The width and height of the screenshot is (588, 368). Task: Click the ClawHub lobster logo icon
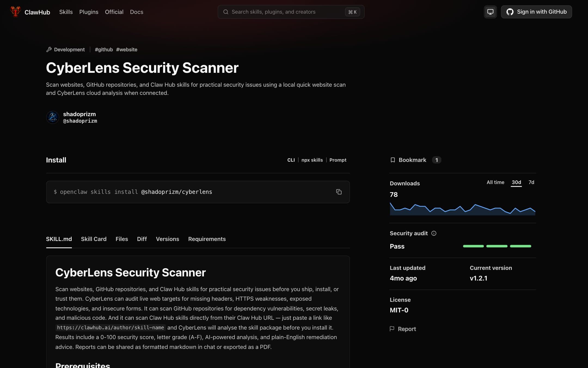tap(16, 11)
